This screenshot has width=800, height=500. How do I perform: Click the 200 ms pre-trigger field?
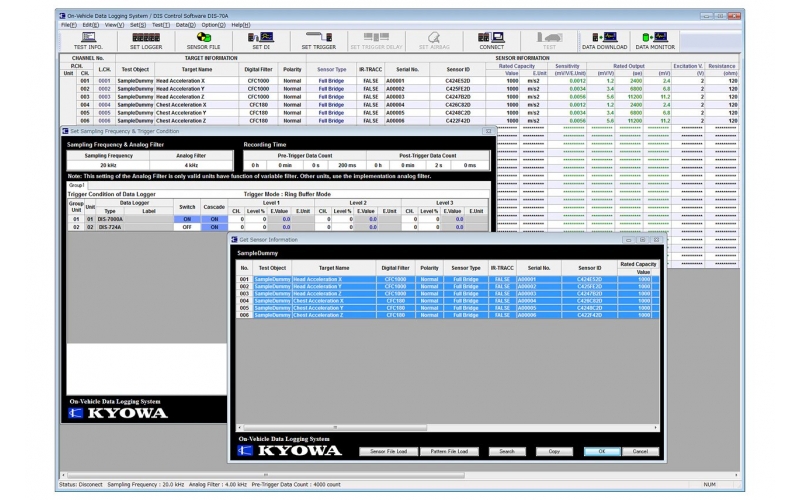click(347, 165)
